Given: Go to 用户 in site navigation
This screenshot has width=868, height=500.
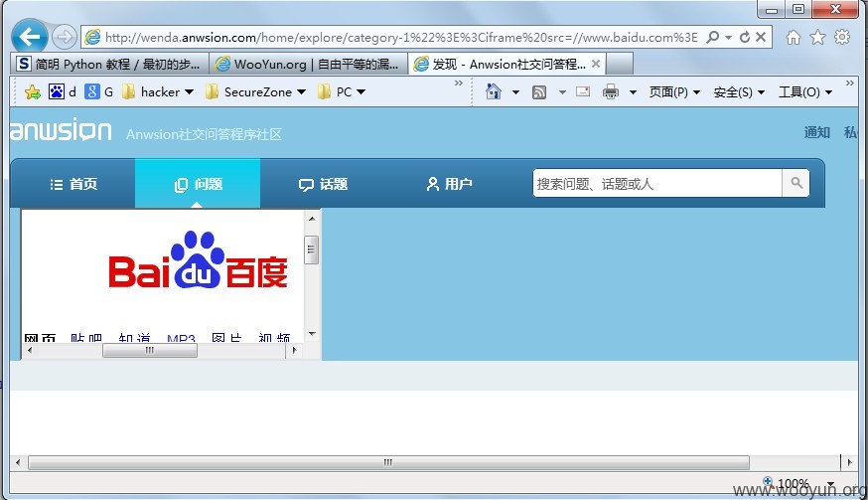Looking at the screenshot, I should (x=448, y=184).
